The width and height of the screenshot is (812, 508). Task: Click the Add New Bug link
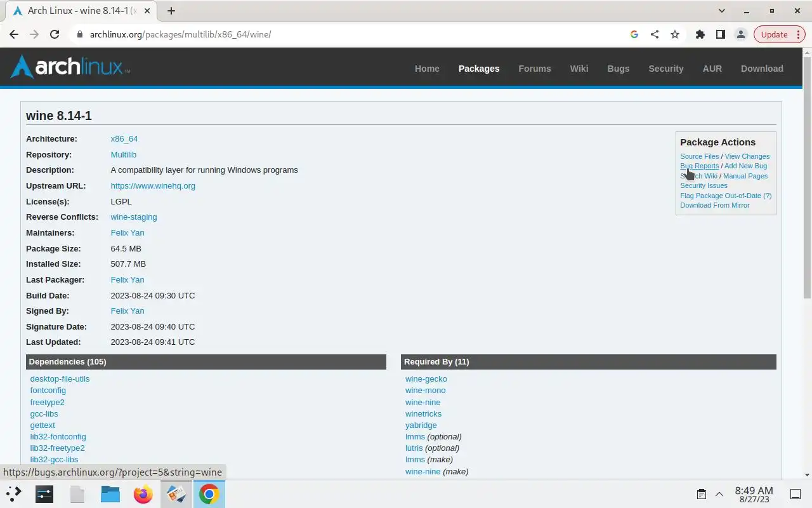coord(745,166)
